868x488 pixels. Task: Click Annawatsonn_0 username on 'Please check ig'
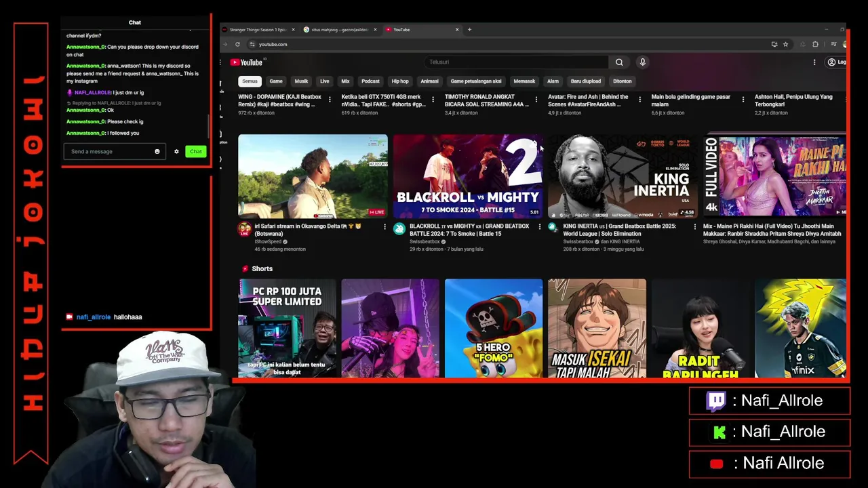(x=85, y=121)
